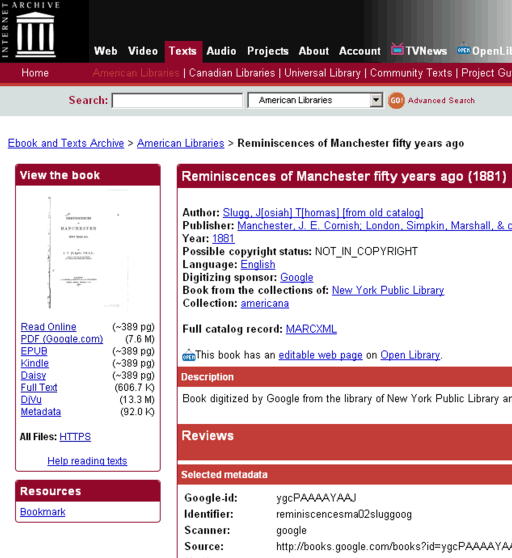
Task: Click the Advanced Search link
Action: tap(441, 100)
